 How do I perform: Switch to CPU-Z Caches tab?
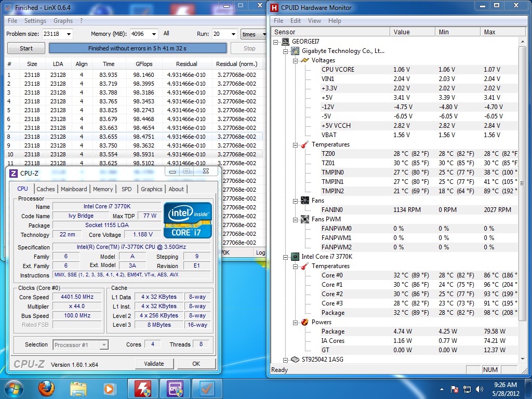46,189
